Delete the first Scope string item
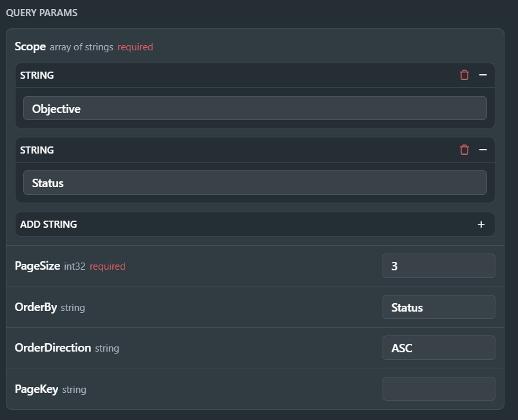Image resolution: width=518 pixels, height=420 pixels. [x=464, y=75]
